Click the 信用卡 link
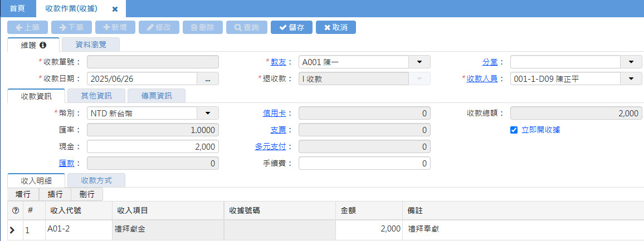644x241 pixels. [274, 114]
